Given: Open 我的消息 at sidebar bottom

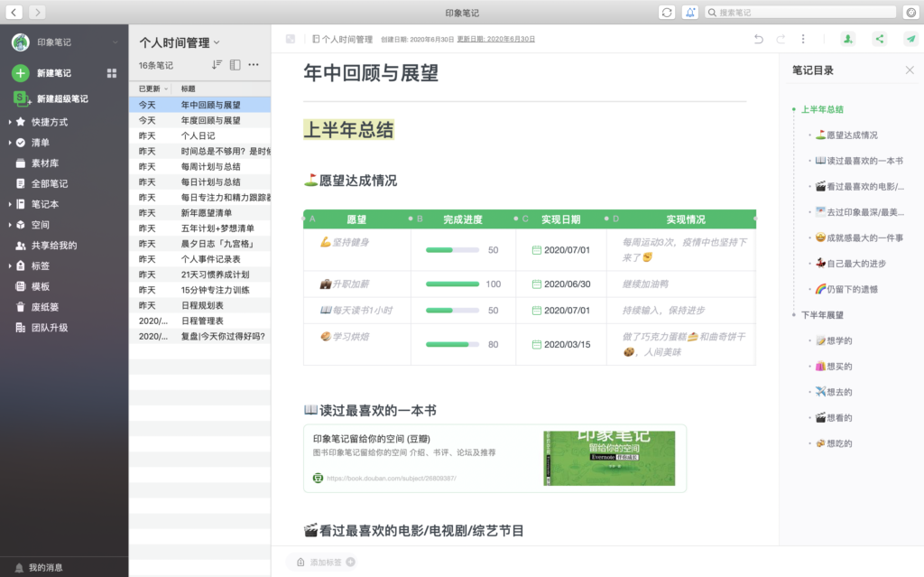Looking at the screenshot, I should tap(39, 568).
